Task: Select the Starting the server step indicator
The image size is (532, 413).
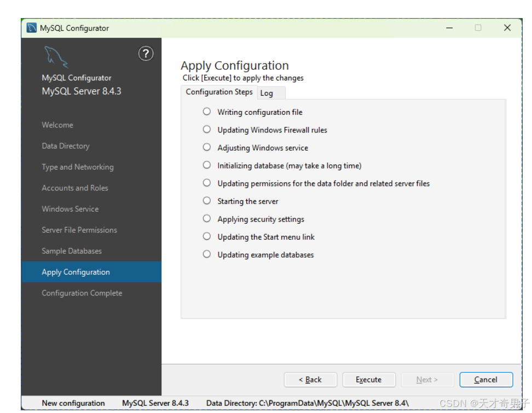Action: coord(207,201)
